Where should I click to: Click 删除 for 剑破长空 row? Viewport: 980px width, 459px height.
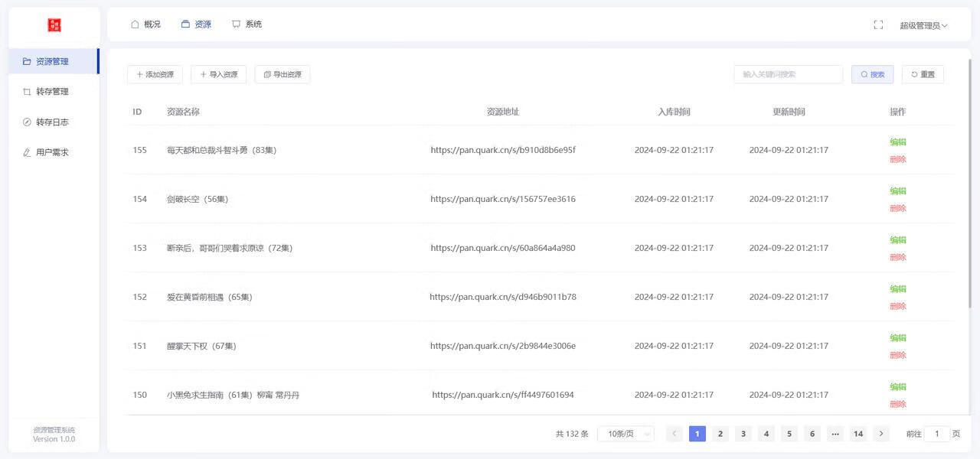click(897, 208)
